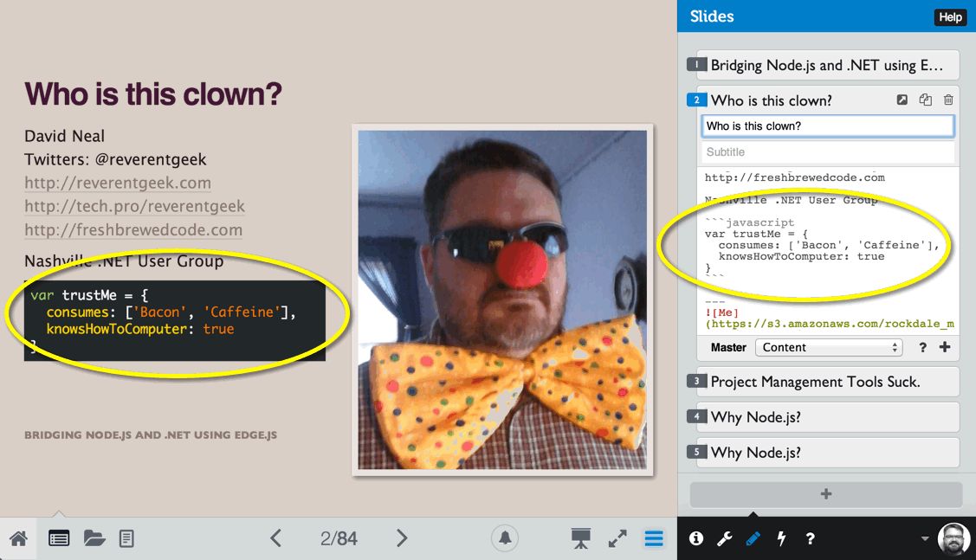Toggle the pencil edit mode icon

pos(753,538)
